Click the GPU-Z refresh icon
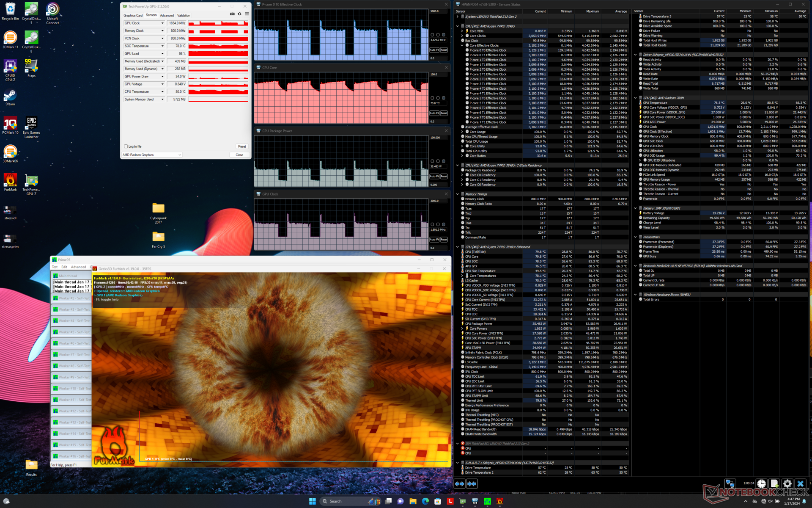The height and width of the screenshot is (508, 812). coord(239,14)
